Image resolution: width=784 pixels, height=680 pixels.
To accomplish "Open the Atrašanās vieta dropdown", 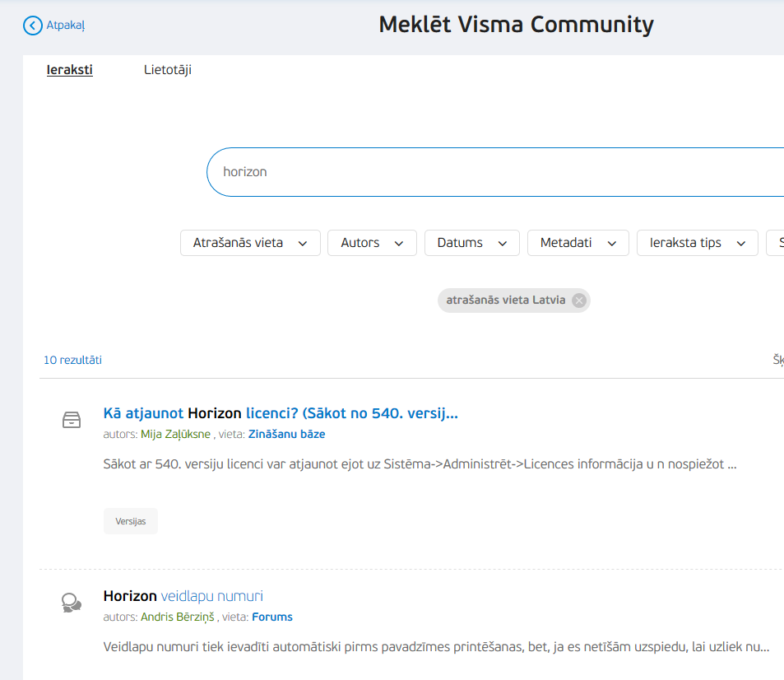I will pyautogui.click(x=250, y=243).
